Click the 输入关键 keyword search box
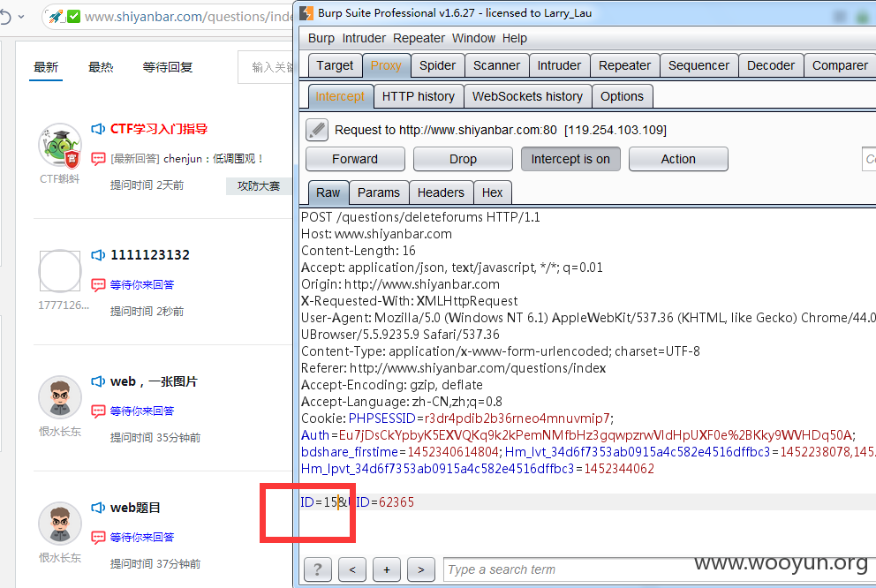The height and width of the screenshot is (588, 876). tap(266, 68)
